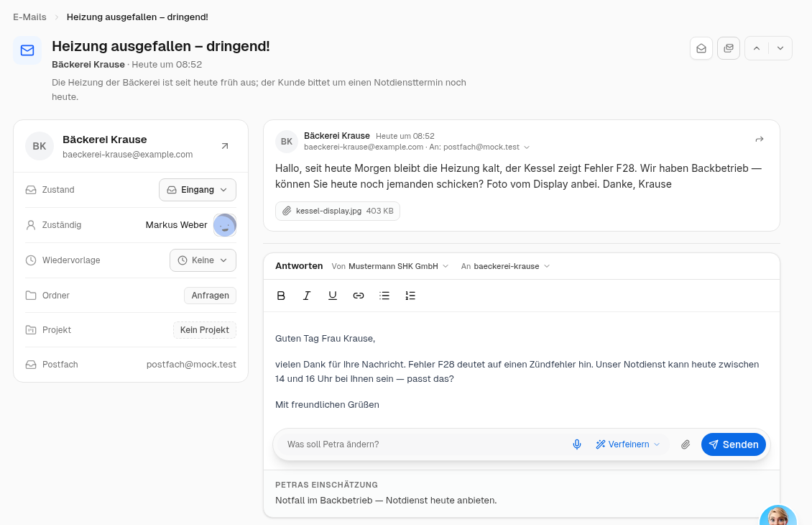Viewport: 812px width, 525px height.
Task: Click the 'PETRAS EINSCHÄTZUNG' heading
Action: [x=326, y=485]
